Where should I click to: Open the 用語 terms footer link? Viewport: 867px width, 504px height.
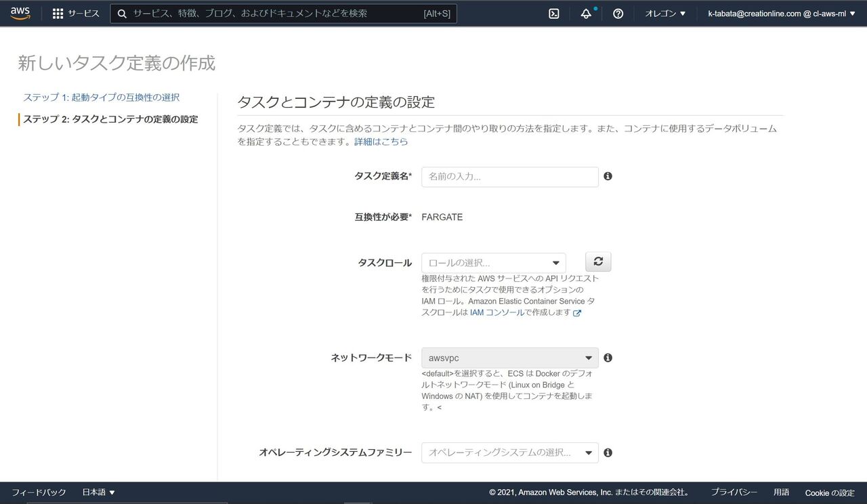781,492
